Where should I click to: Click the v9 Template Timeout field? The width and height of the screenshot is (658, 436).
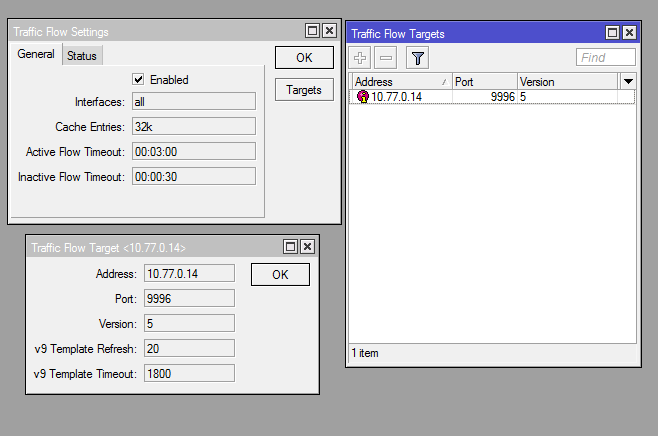tap(189, 373)
